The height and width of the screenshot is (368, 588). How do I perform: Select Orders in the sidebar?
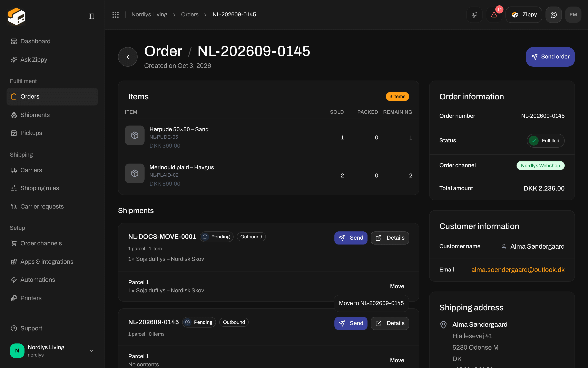52,97
